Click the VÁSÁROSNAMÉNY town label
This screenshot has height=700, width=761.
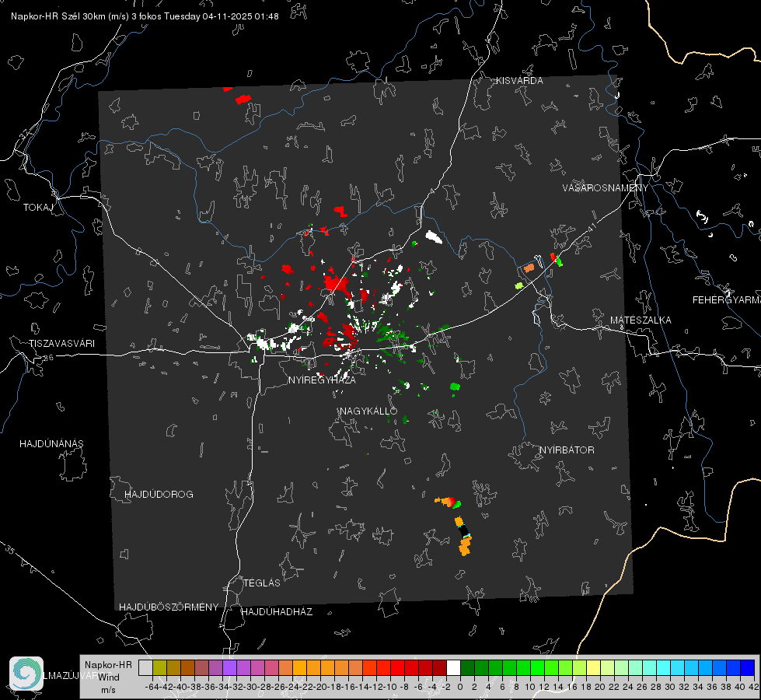[606, 188]
